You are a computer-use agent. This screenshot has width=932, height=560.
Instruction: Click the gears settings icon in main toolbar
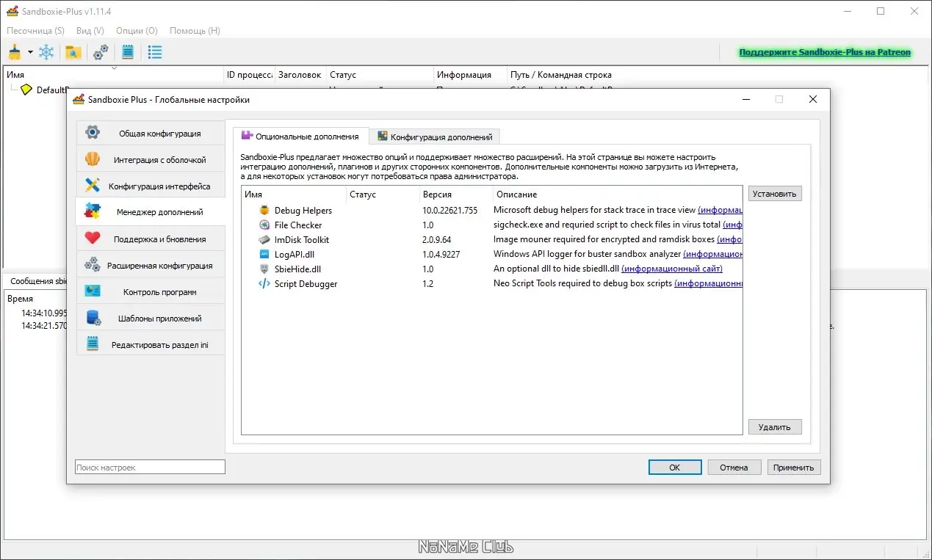(x=101, y=52)
